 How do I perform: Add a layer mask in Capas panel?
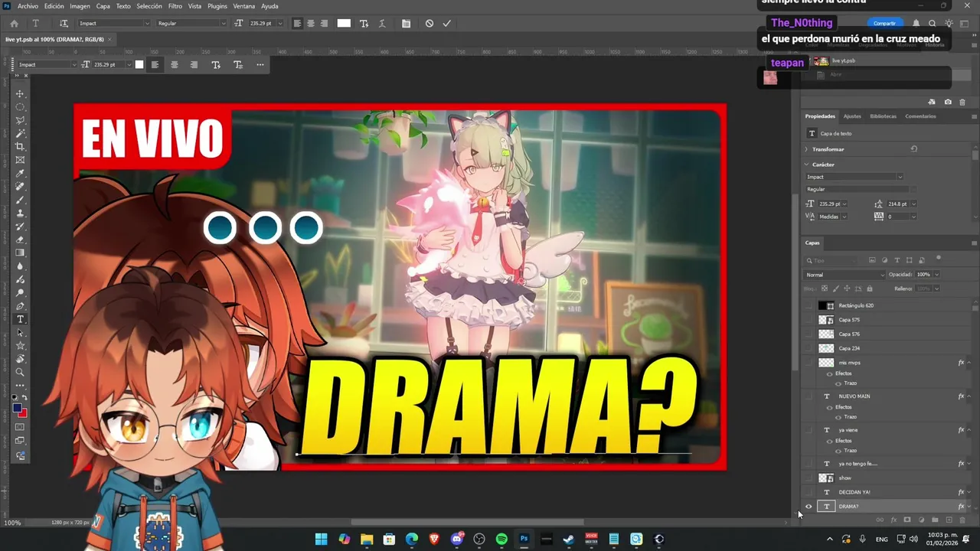click(x=907, y=520)
